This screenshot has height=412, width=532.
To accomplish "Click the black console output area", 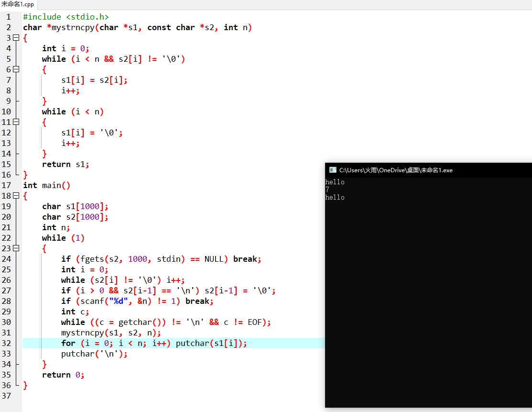I will 429,292.
